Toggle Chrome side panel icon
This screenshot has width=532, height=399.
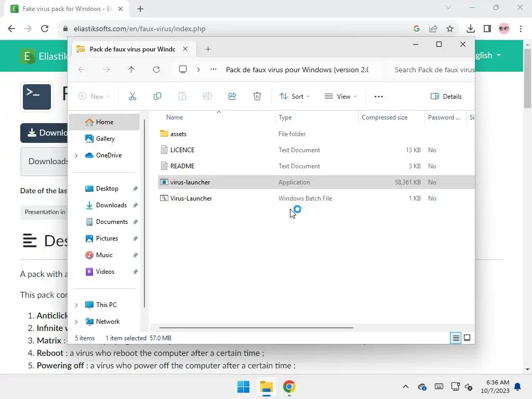487,29
